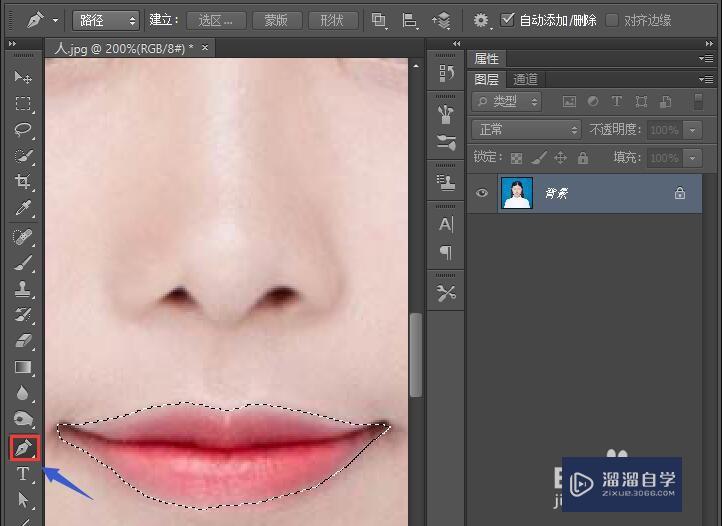Uncheck the 自动添加/删除 checkbox
The height and width of the screenshot is (526, 722).
coord(508,20)
